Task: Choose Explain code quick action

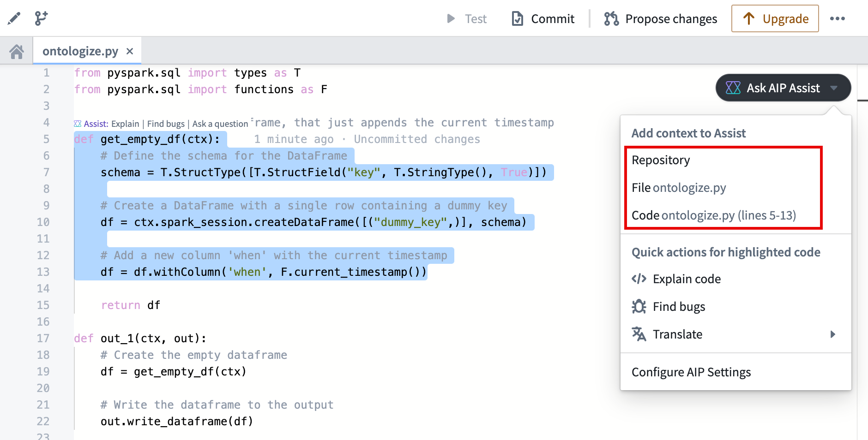Action: point(736,279)
